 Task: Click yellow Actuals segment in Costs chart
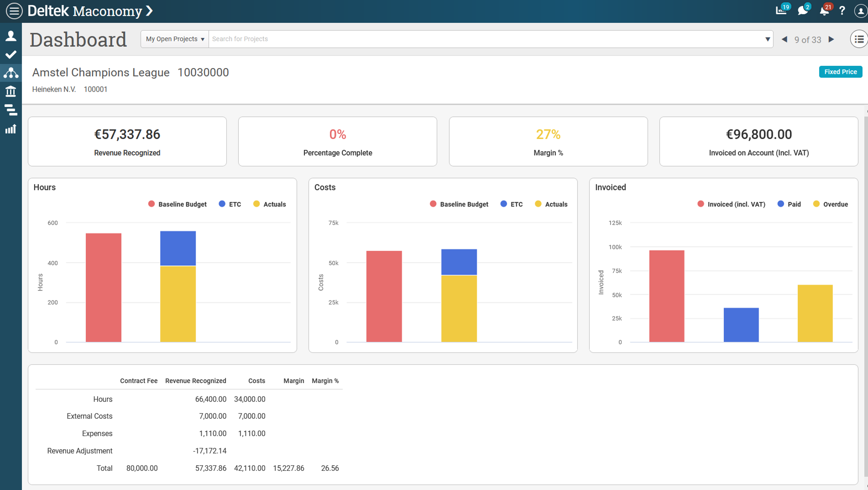point(459,309)
